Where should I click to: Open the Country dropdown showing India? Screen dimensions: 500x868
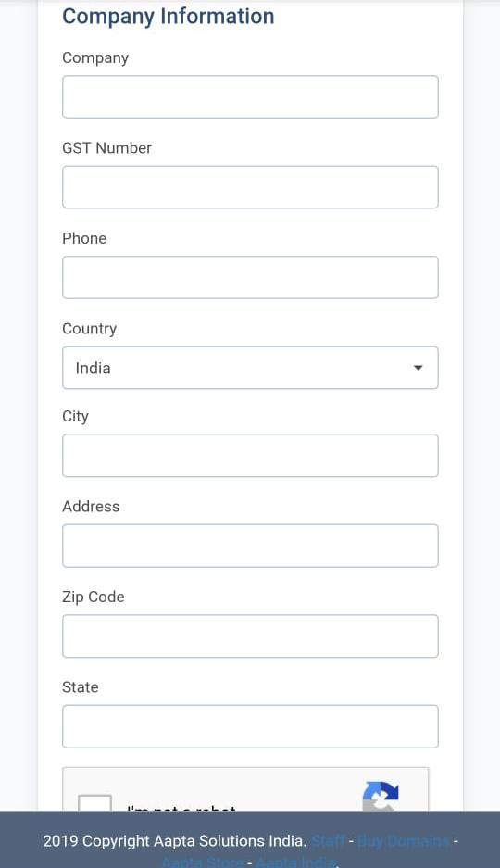point(250,368)
